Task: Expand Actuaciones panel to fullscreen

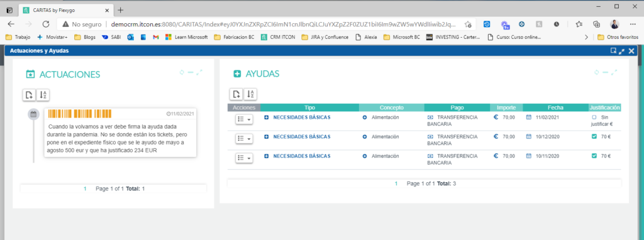Action: (x=199, y=73)
